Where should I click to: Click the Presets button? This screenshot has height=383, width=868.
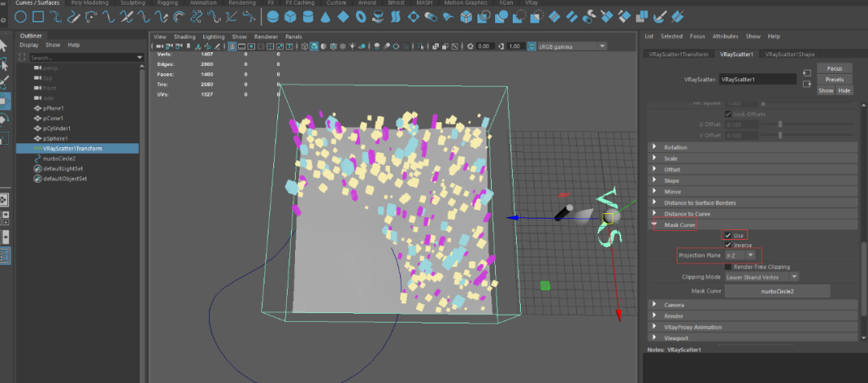click(x=834, y=80)
